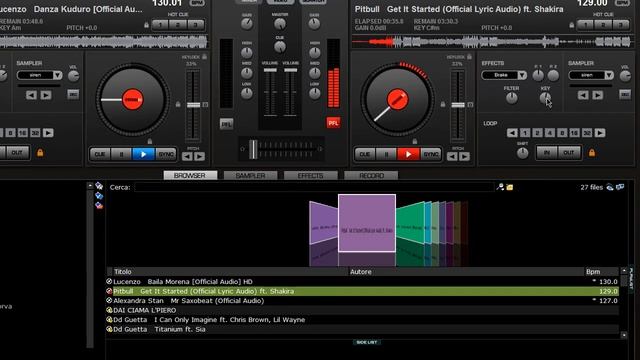Trigger hot cue 1 on left deck
The width and height of the screenshot is (640, 360).
click(x=160, y=25)
